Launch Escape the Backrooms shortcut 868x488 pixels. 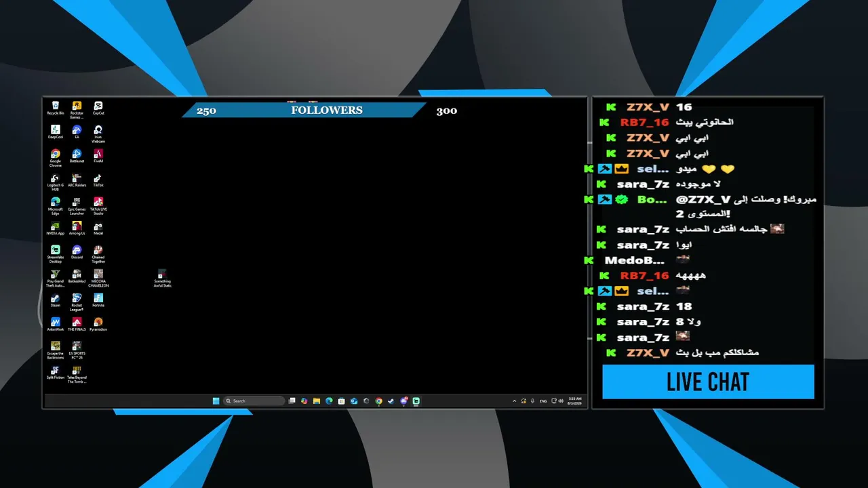point(56,351)
